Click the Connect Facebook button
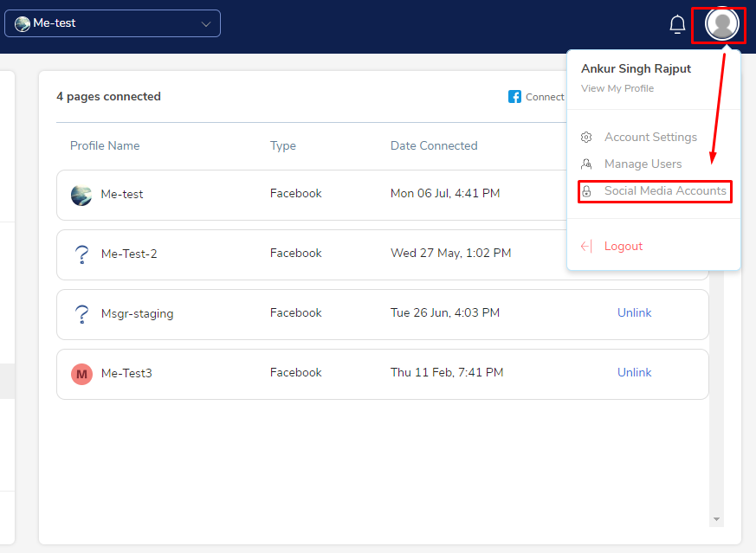 pos(536,97)
